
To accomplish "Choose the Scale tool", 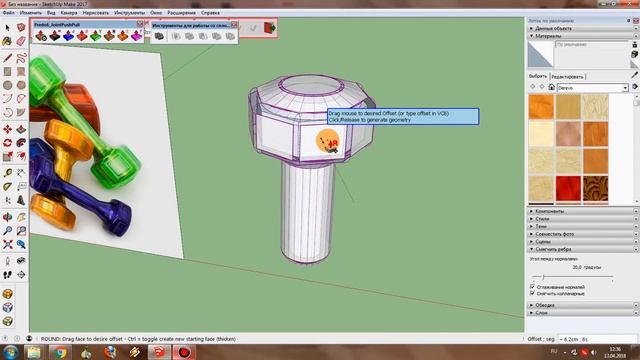I will pyautogui.click(x=7, y=156).
